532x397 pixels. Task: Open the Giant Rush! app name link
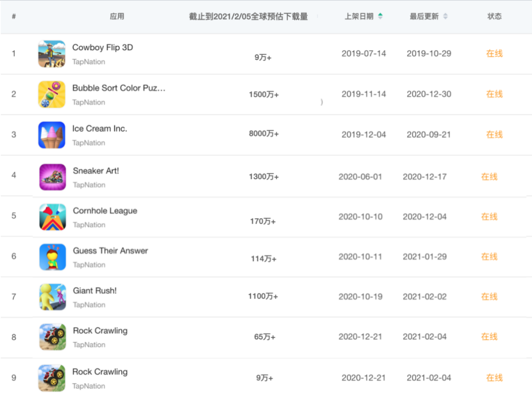[95, 291]
